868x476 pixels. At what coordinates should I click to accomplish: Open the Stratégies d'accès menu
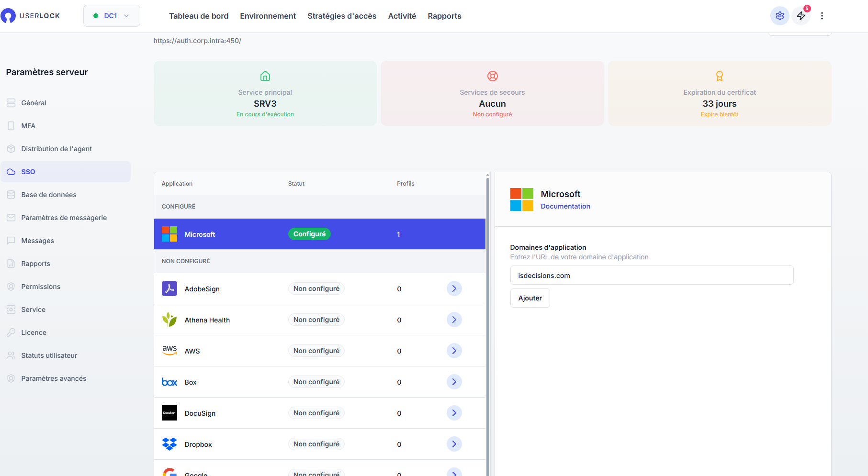pos(342,16)
